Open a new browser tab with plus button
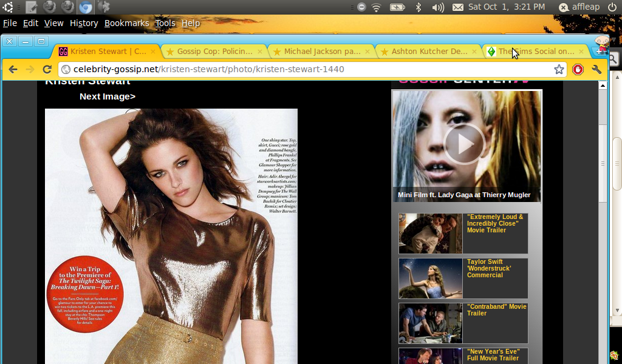 tap(598, 52)
